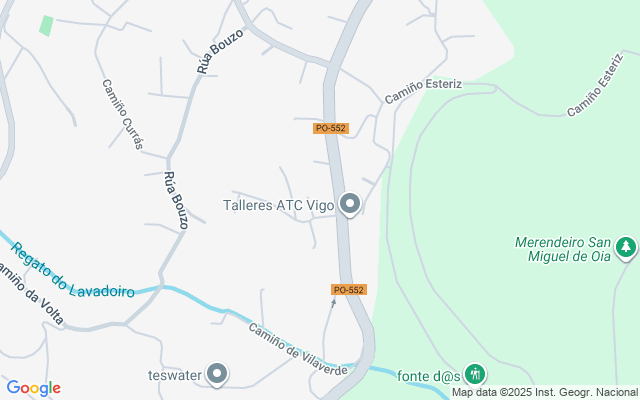Open the Merendeiro San Miguel de Oia tree marker
The width and height of the screenshot is (640, 400).
point(626,248)
